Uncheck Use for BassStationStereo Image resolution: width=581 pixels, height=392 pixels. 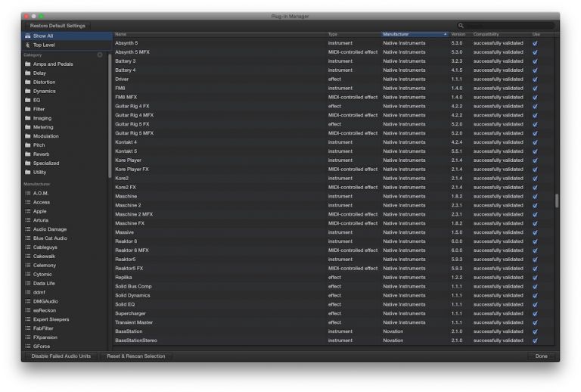point(535,341)
